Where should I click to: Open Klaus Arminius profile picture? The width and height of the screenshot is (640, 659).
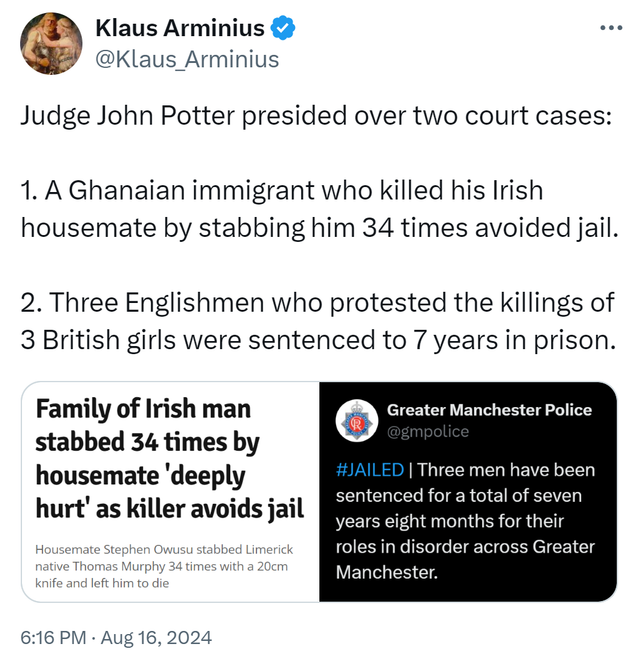51,44
